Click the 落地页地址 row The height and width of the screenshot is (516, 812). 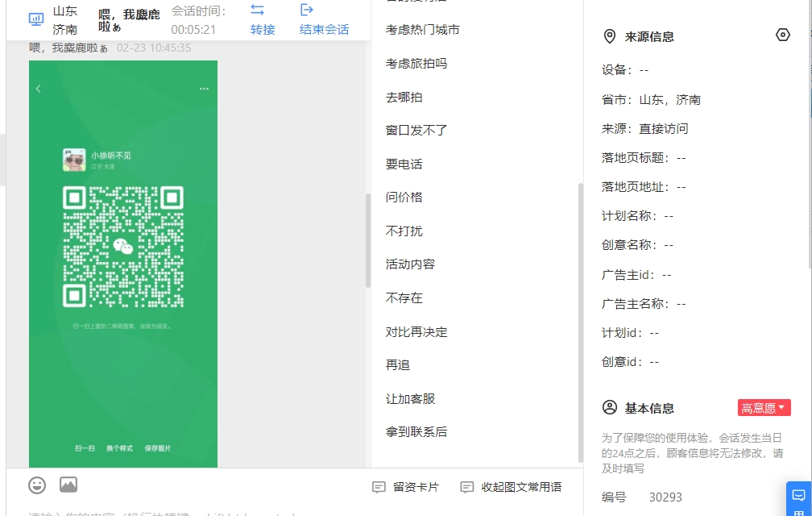point(644,186)
